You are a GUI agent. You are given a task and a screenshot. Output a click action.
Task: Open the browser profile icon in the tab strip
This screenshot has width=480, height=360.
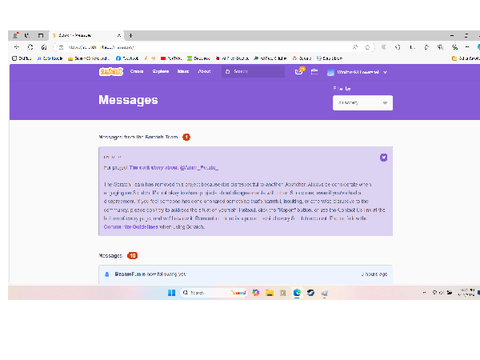coord(15,35)
